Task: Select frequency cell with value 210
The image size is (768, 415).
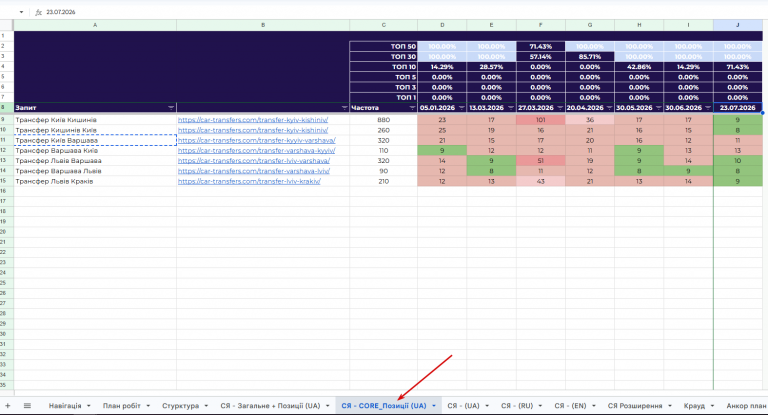Action: point(384,181)
